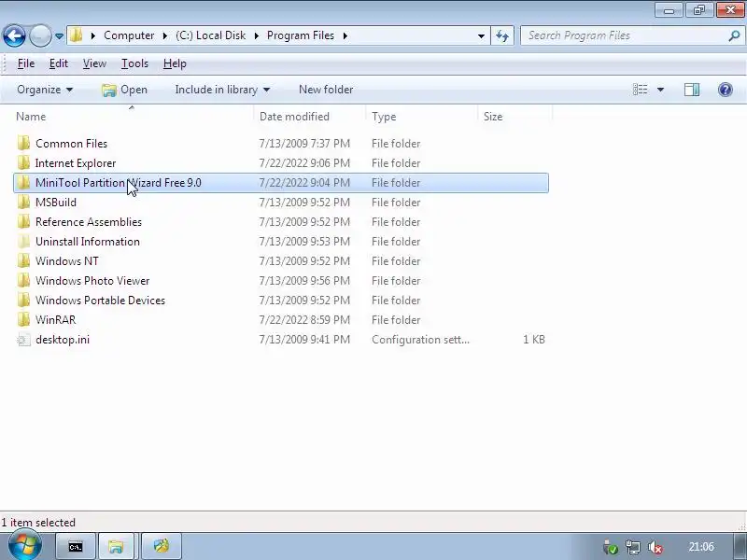The image size is (747, 560).
Task: Click the greyed Forward navigation arrow
Action: (x=40, y=35)
